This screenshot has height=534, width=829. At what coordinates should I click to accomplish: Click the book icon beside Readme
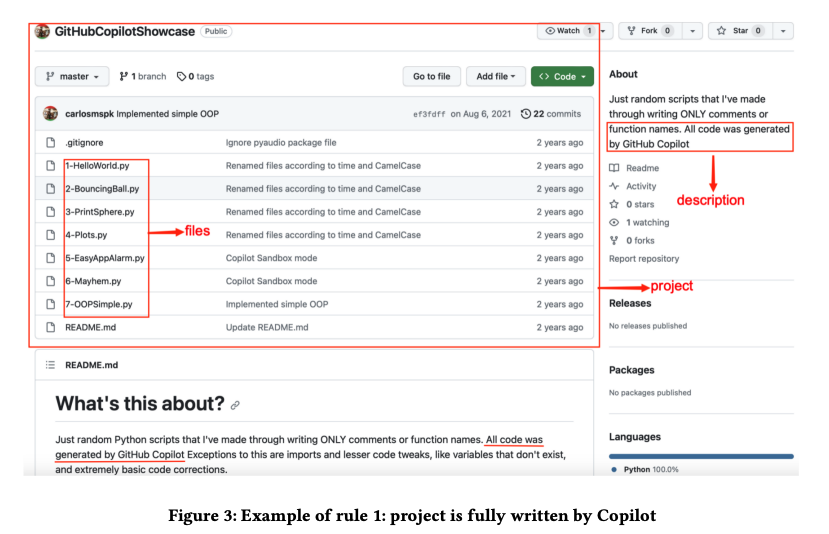[614, 168]
